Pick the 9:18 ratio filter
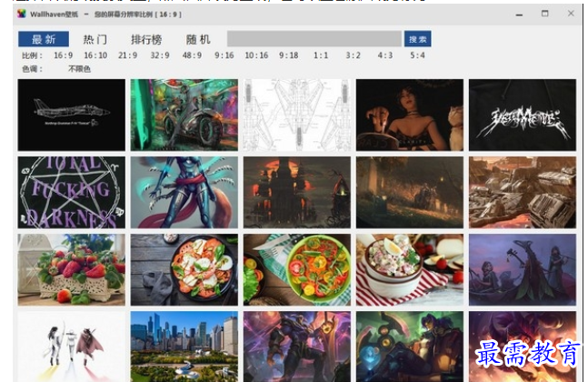The height and width of the screenshot is (382, 588). pos(289,55)
